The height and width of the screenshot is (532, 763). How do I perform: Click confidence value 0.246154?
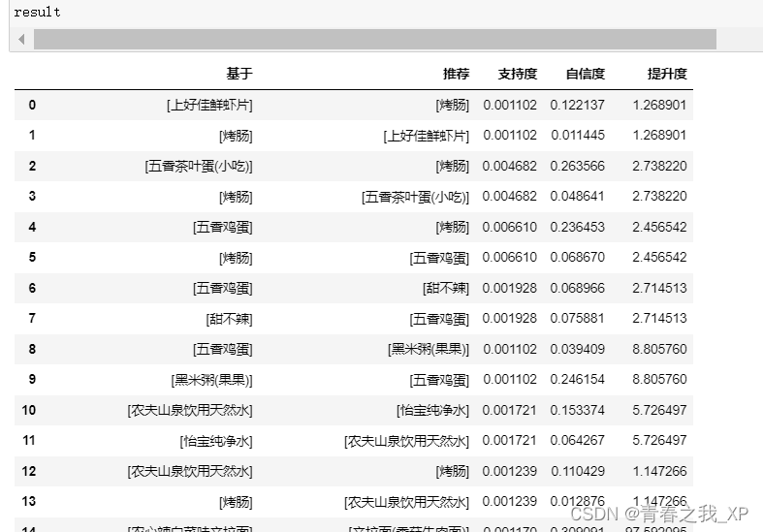[x=577, y=379]
